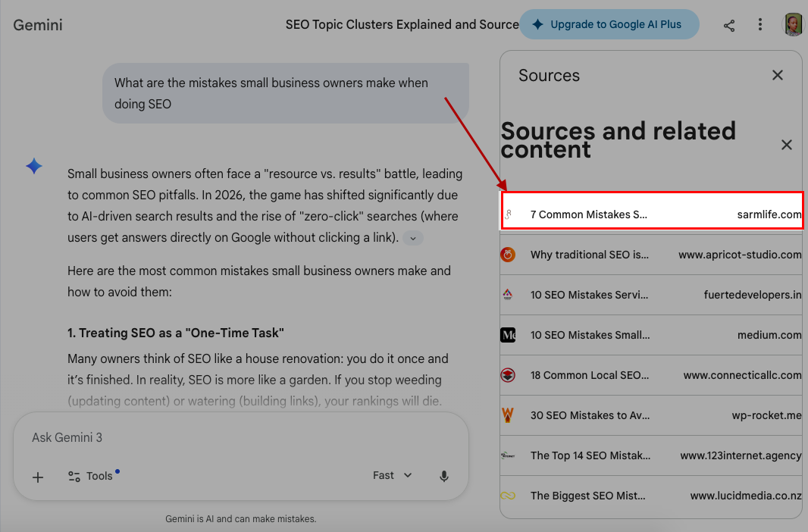Click the share icon in header
Image resolution: width=808 pixels, height=532 pixels.
pos(728,25)
